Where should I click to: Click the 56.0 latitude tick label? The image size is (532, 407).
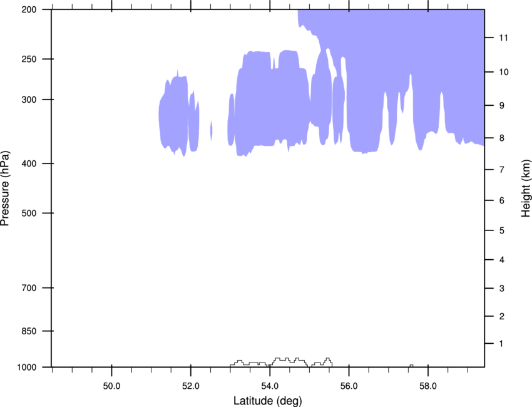click(349, 386)
